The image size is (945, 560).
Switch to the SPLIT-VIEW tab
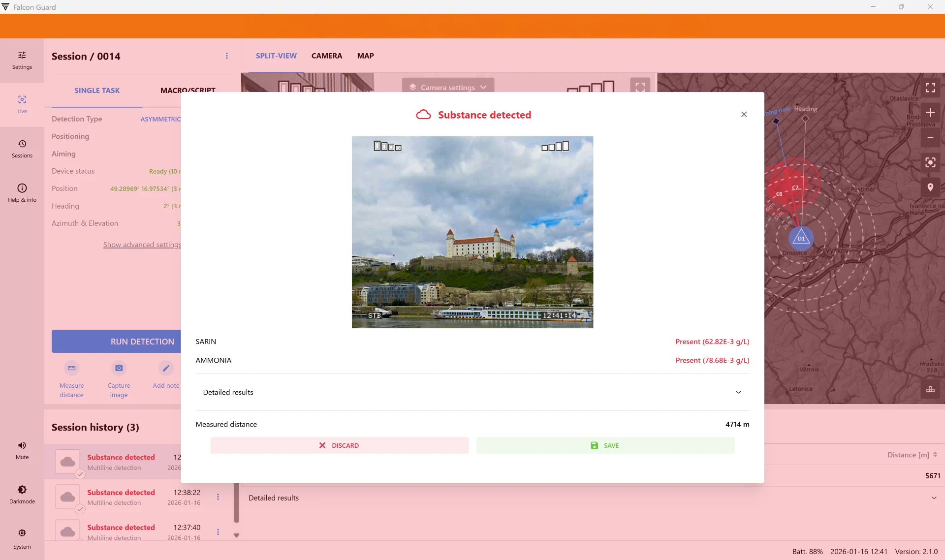click(x=276, y=56)
